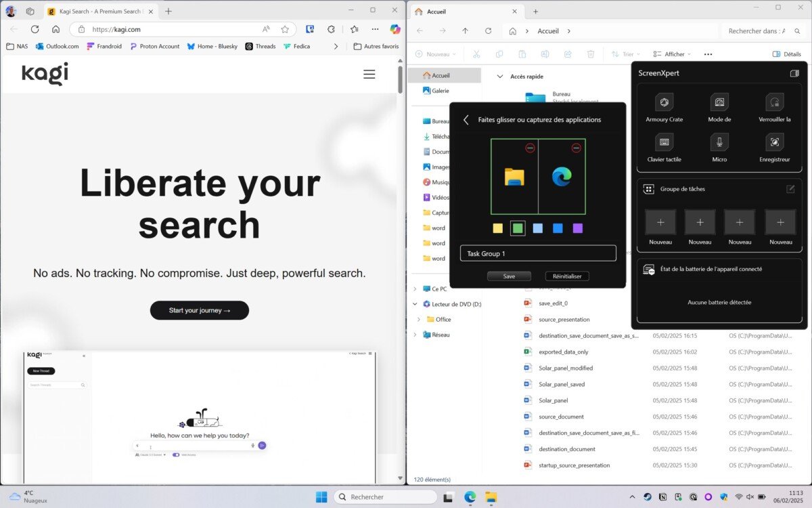Expand the Afficher view dropdown

(672, 54)
